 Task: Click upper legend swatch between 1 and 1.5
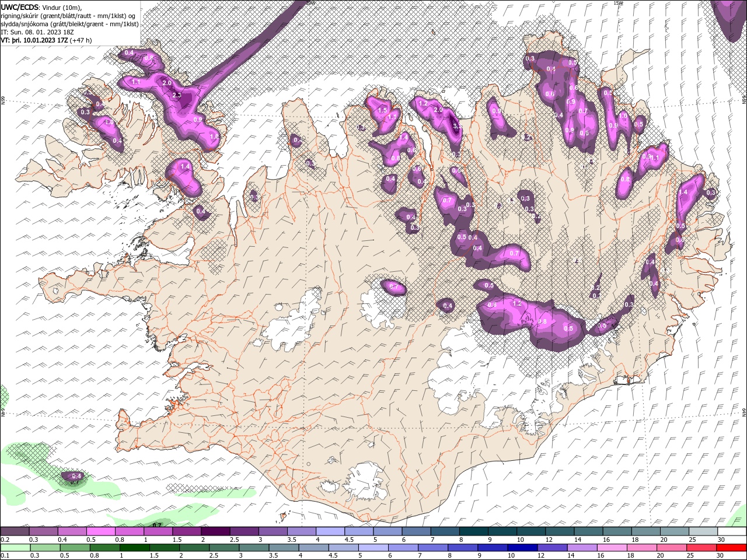pos(158,531)
